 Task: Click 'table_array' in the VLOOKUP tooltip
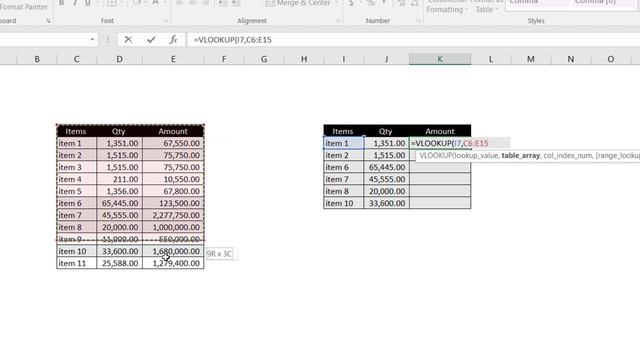pyautogui.click(x=520, y=156)
